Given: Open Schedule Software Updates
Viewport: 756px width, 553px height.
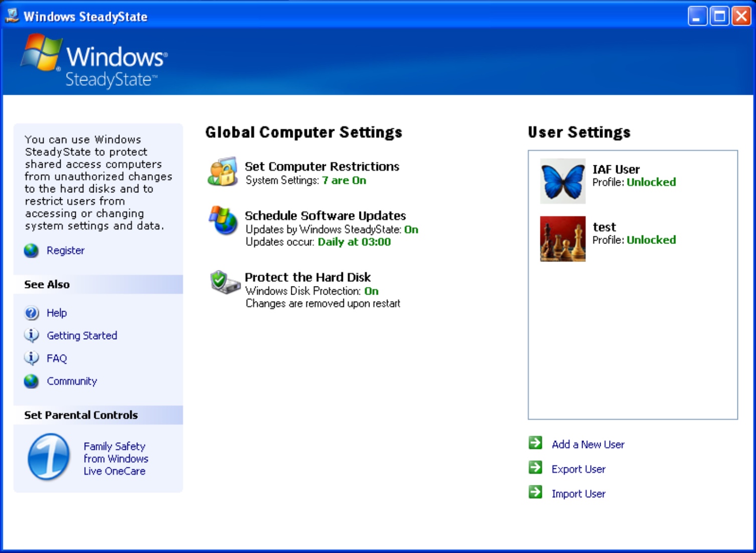Looking at the screenshot, I should (325, 215).
